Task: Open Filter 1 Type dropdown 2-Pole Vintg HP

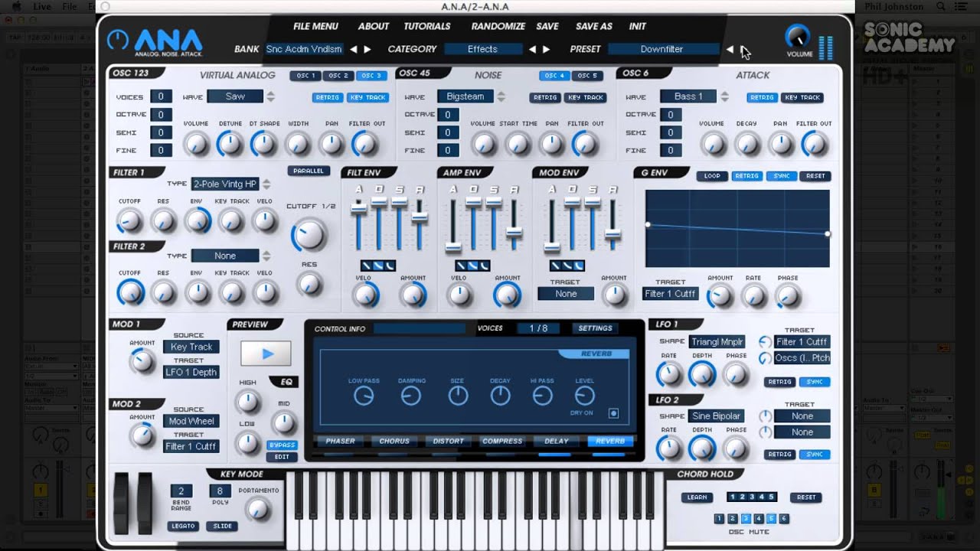Action: (225, 184)
